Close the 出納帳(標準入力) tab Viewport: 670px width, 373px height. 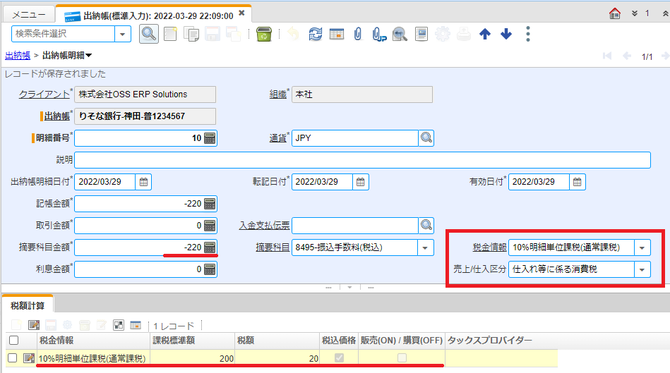tap(241, 13)
